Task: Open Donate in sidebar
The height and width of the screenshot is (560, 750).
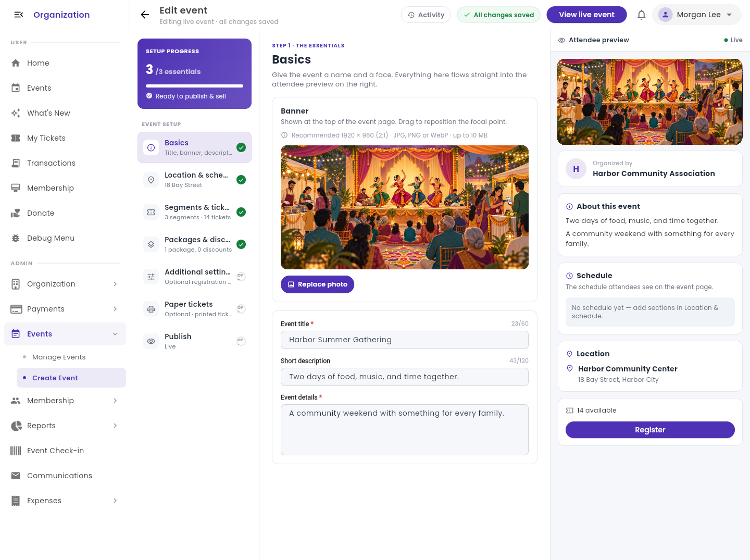Action: (x=65, y=213)
